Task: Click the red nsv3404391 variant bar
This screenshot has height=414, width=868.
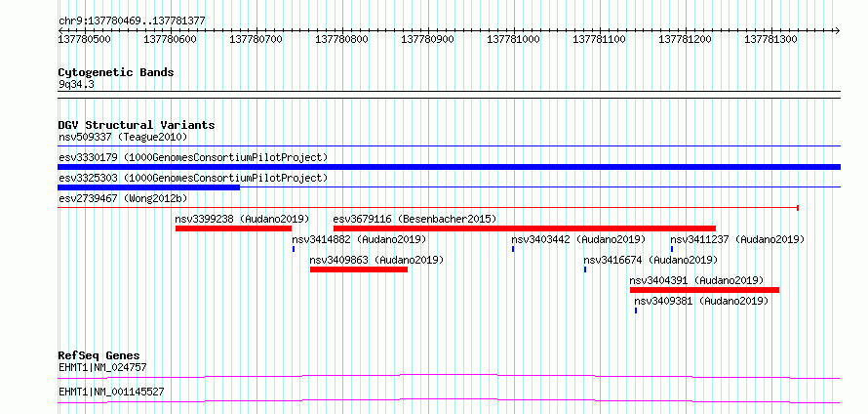Action: click(705, 290)
